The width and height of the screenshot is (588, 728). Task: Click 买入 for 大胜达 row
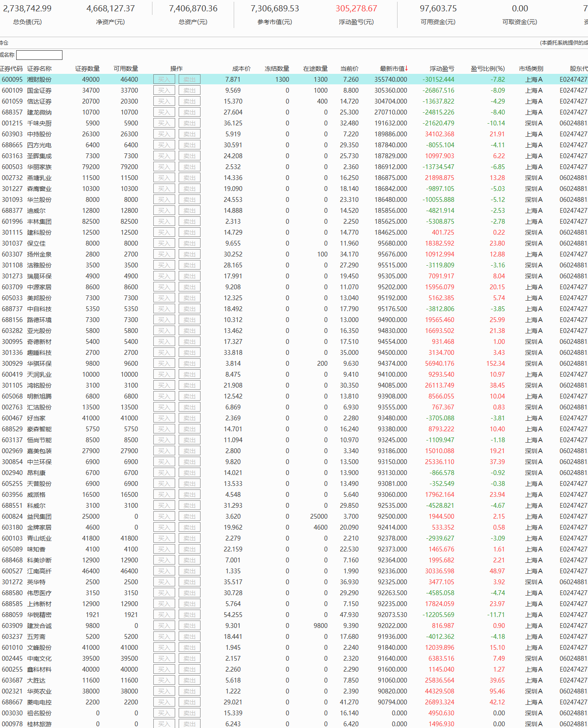(164, 680)
